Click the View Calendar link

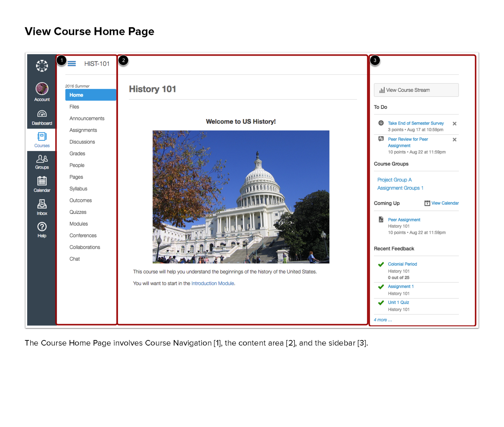445,203
